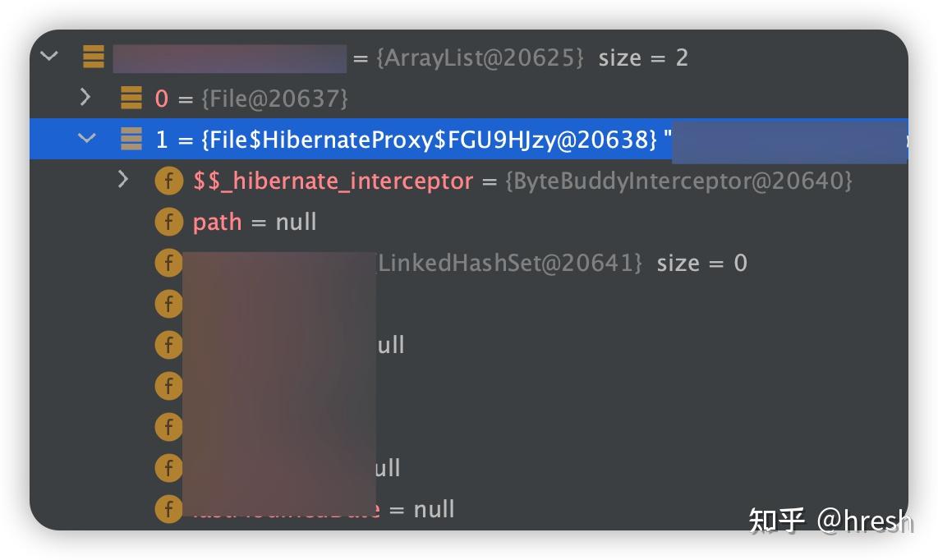Screen dimensions: 938x560
Task: Collapse the ArrayList@20625 root node
Action: [49, 56]
